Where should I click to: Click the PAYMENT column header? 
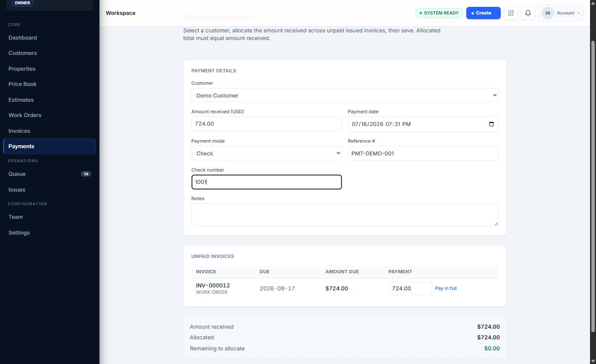pyautogui.click(x=400, y=272)
